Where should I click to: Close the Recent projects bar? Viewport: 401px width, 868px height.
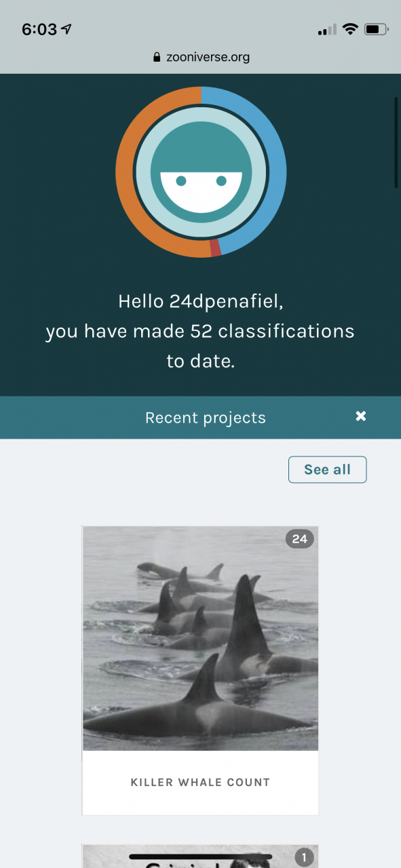pyautogui.click(x=361, y=416)
